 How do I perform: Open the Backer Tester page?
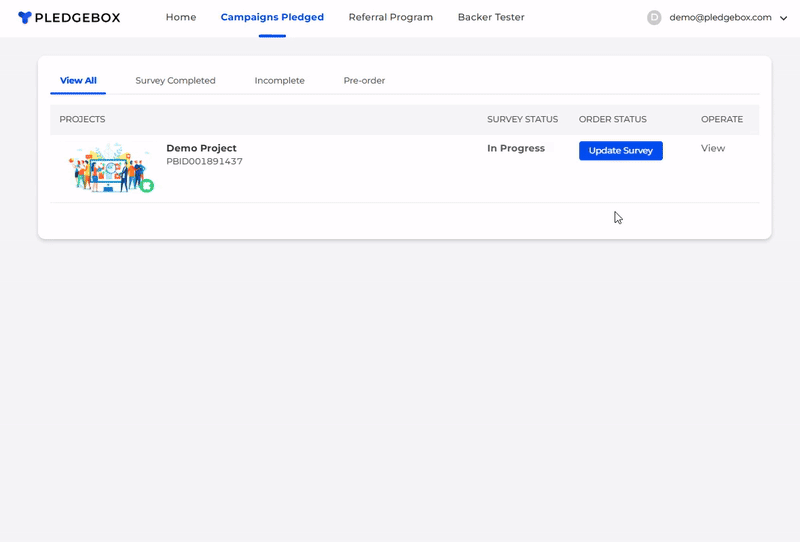(x=490, y=18)
